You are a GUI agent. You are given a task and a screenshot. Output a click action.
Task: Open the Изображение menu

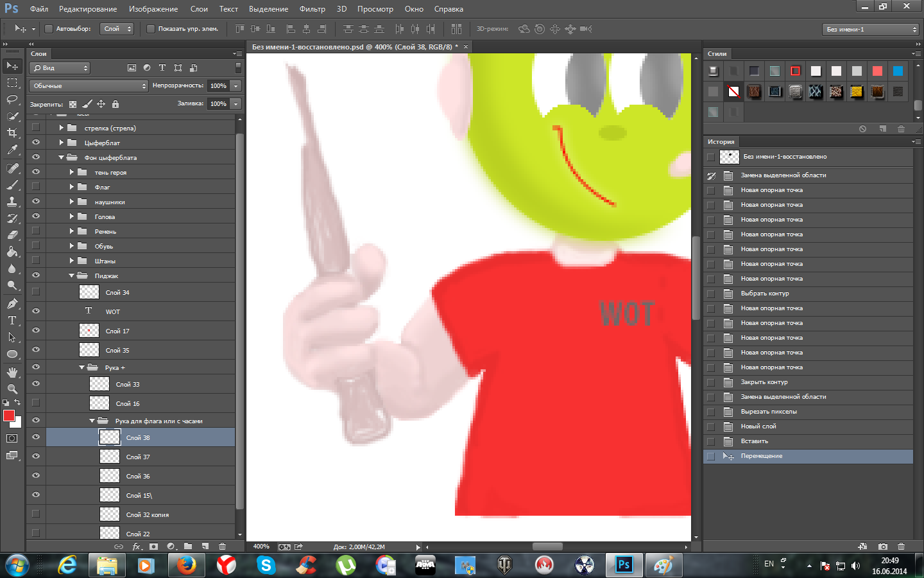[153, 9]
